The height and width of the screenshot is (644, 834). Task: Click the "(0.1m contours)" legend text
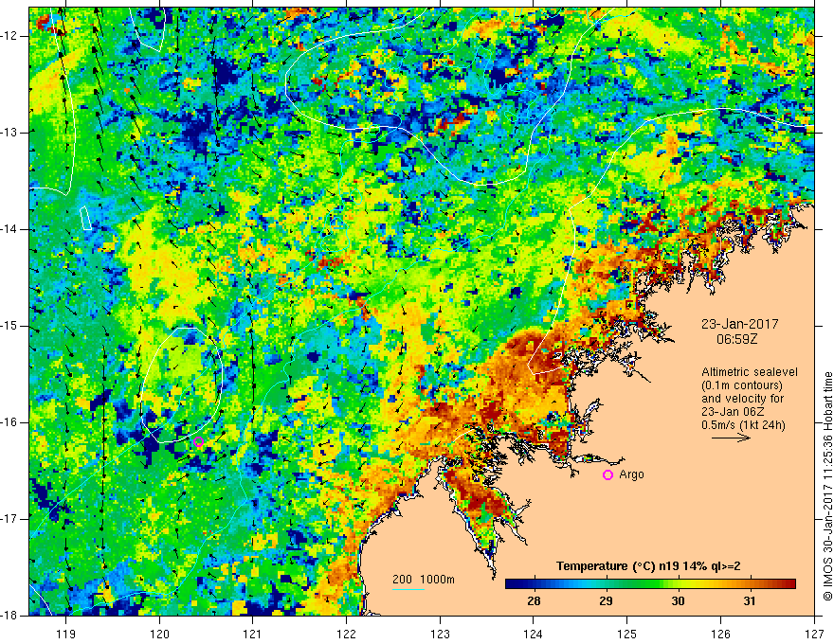742,385
